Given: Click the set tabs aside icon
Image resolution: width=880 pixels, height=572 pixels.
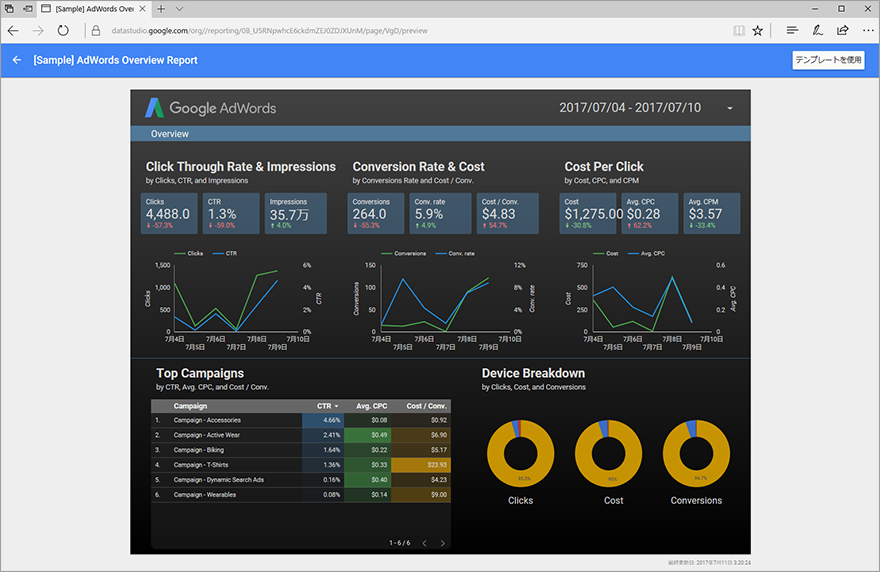Looking at the screenshot, I should click(27, 9).
